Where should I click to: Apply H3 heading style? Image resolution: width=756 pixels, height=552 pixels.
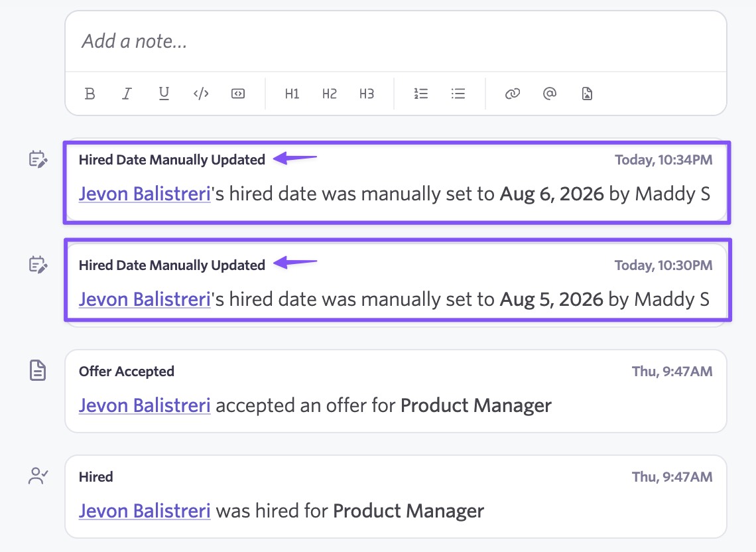(367, 94)
